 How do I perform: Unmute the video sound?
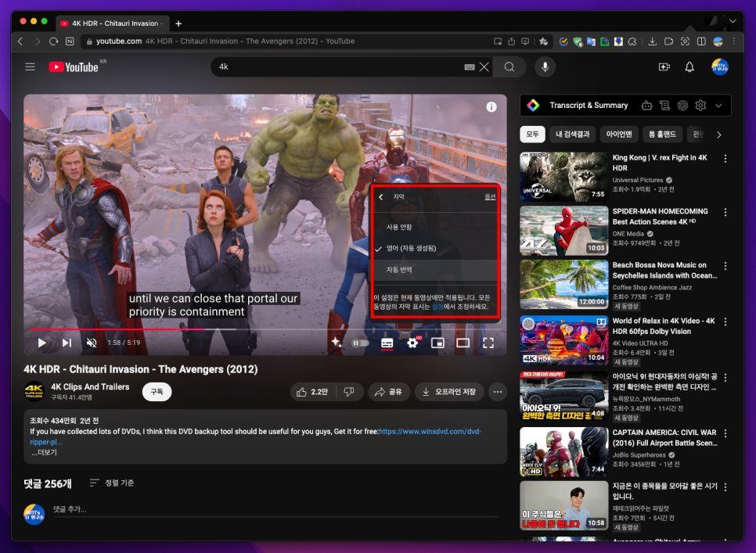coord(91,343)
